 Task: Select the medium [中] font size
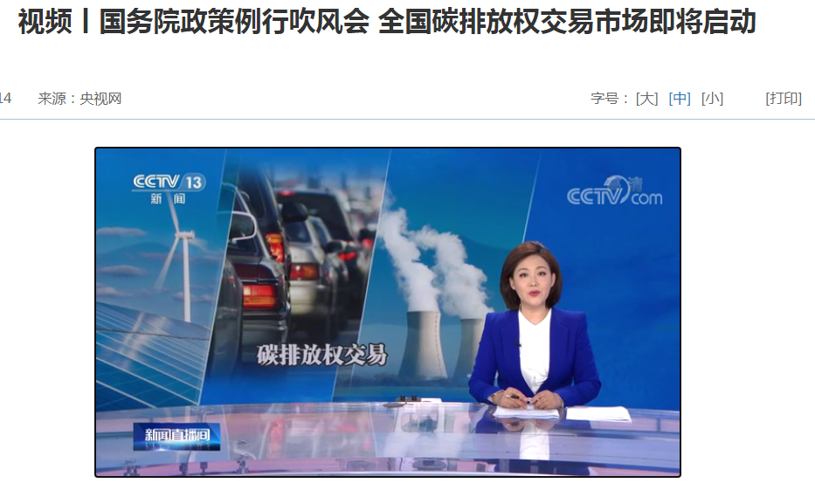680,98
